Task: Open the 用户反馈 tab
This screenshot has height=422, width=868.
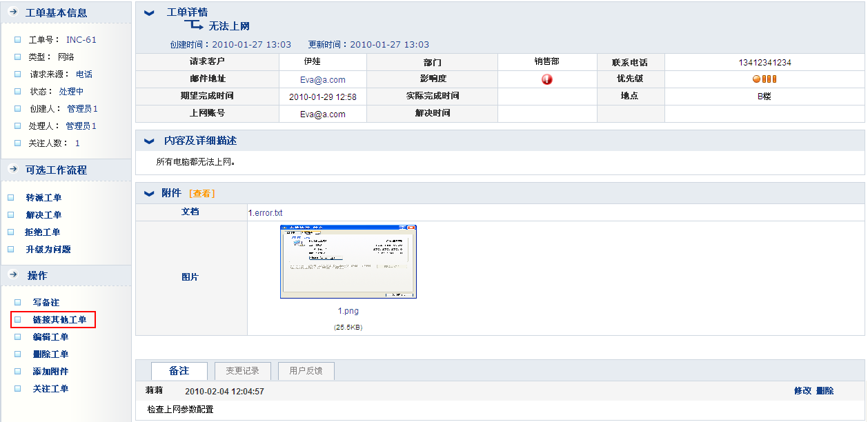Action: click(x=306, y=371)
